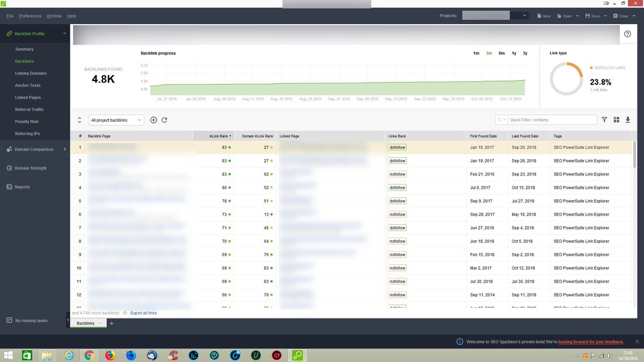Open the Help menu
This screenshot has width=644, height=362.
tap(71, 16)
